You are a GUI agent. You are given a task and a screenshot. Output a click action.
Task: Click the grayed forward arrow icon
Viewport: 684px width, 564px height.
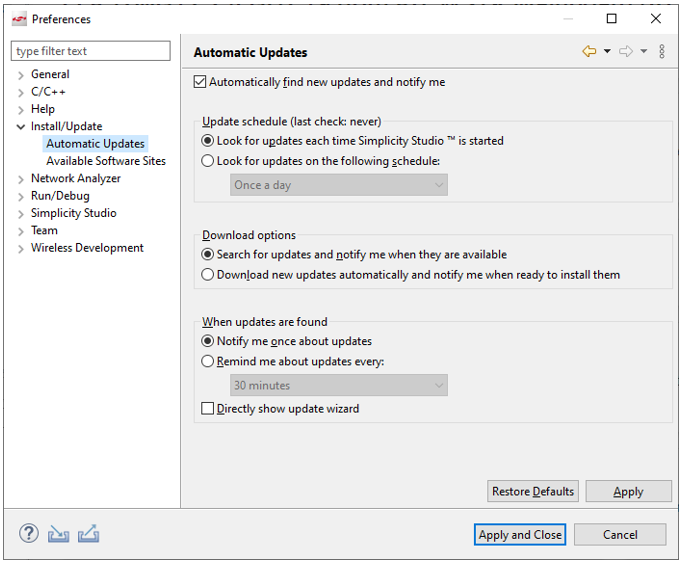pos(626,51)
